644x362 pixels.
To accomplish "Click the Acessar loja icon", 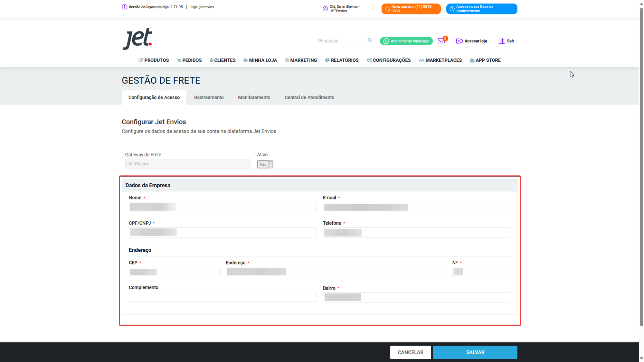I will [x=459, y=41].
